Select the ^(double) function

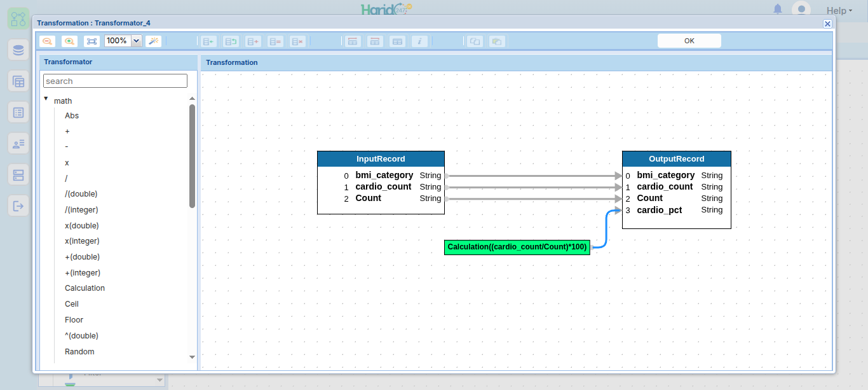point(81,336)
